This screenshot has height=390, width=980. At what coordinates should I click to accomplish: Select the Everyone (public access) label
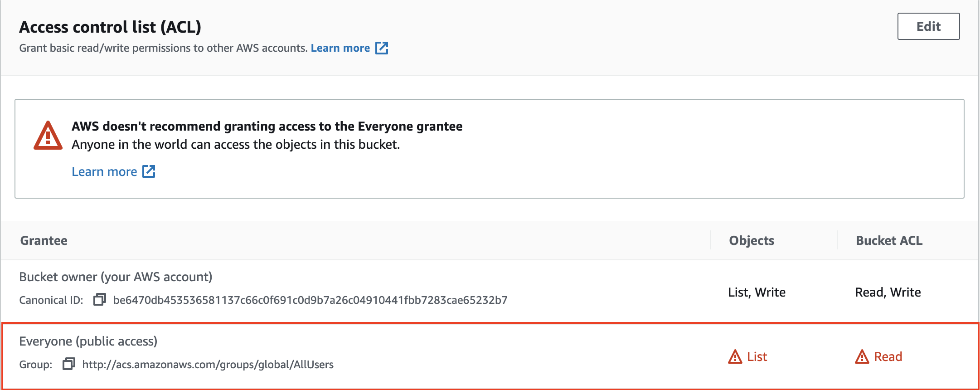tap(88, 341)
